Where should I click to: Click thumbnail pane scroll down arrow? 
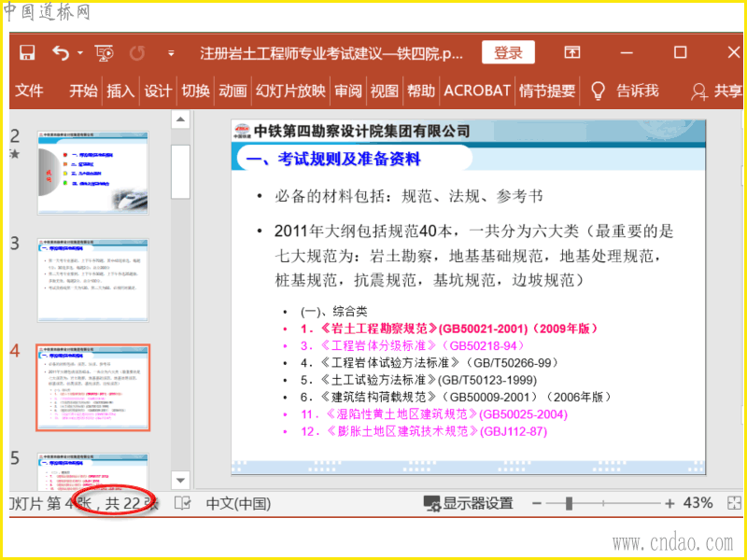180,480
